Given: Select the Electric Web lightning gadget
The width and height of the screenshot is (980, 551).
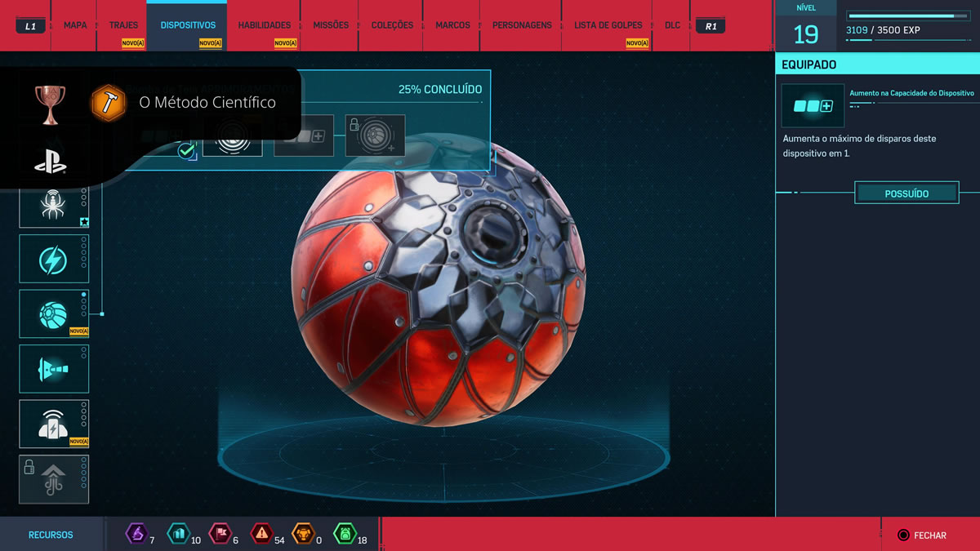Looking at the screenshot, I should [x=54, y=259].
